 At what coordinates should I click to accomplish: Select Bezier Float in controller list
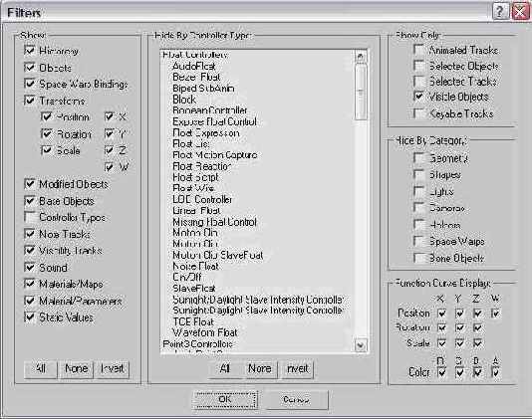point(196,77)
